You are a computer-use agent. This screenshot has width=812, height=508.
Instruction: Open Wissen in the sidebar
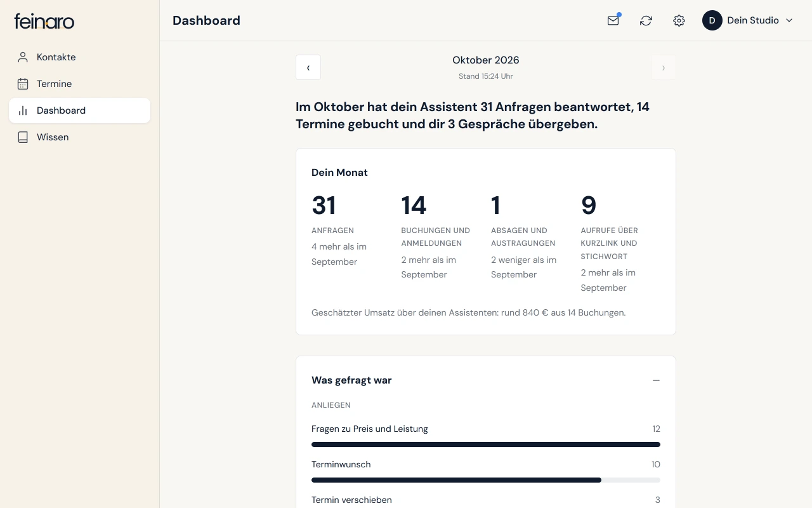[x=79, y=137]
